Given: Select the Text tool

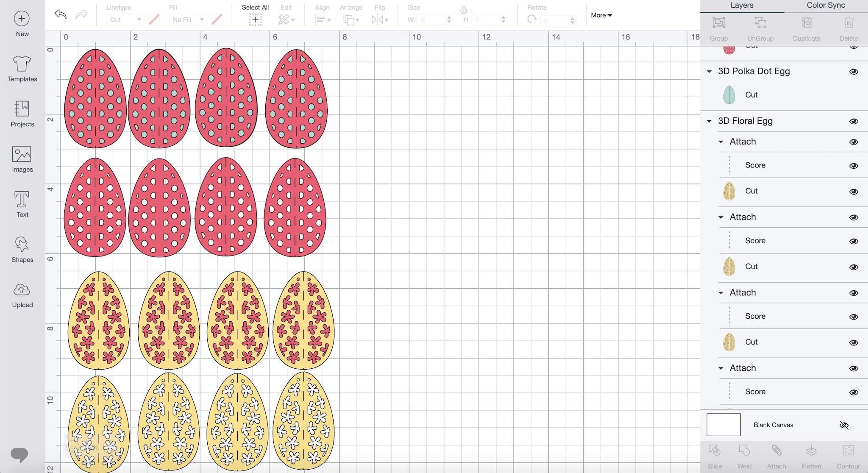Looking at the screenshot, I should pyautogui.click(x=22, y=203).
